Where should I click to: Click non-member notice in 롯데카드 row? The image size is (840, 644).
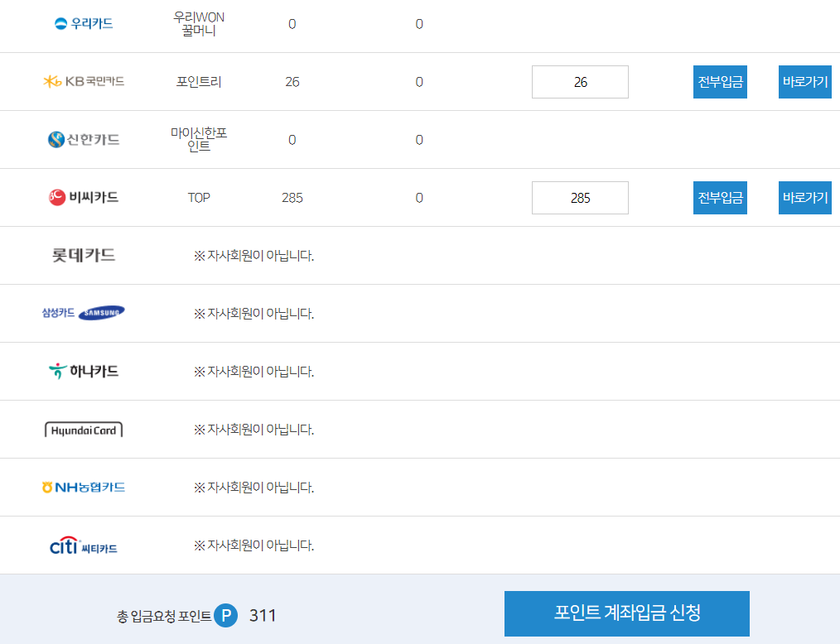254,255
